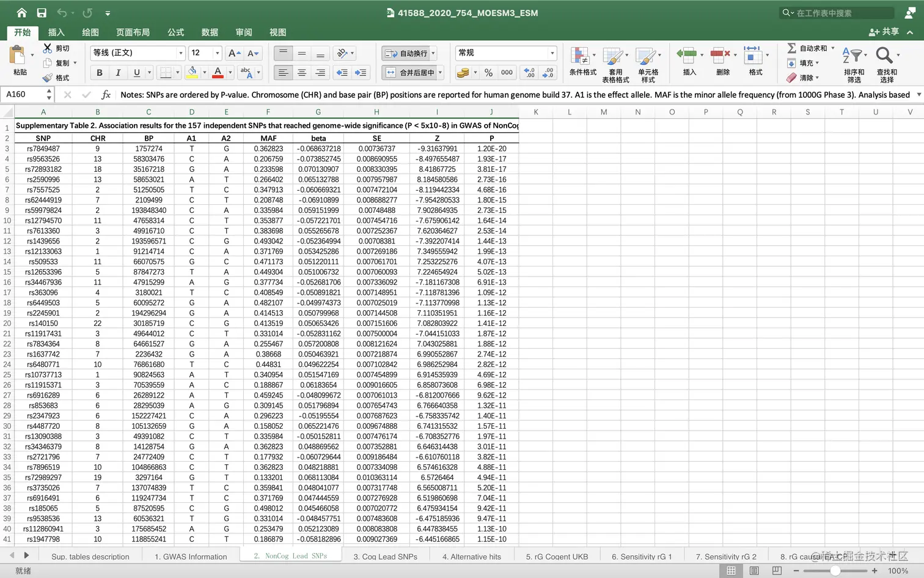Expand the formula bar
Viewport: 924px width, 578px height.
pyautogui.click(x=919, y=94)
